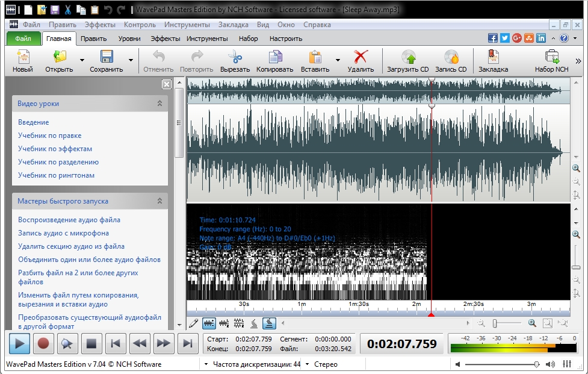Click the Набор NCH toolbox icon
The height and width of the screenshot is (374, 588).
click(x=552, y=57)
